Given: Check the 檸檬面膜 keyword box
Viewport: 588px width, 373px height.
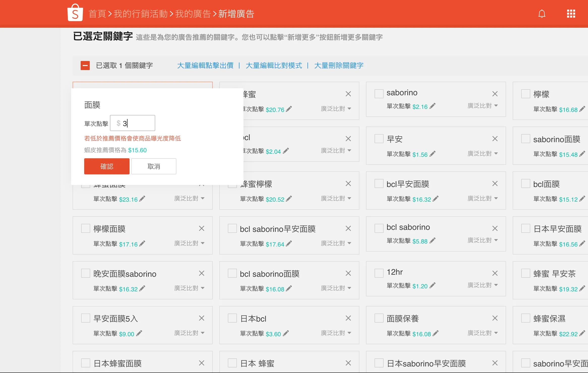Looking at the screenshot, I should 85,228.
